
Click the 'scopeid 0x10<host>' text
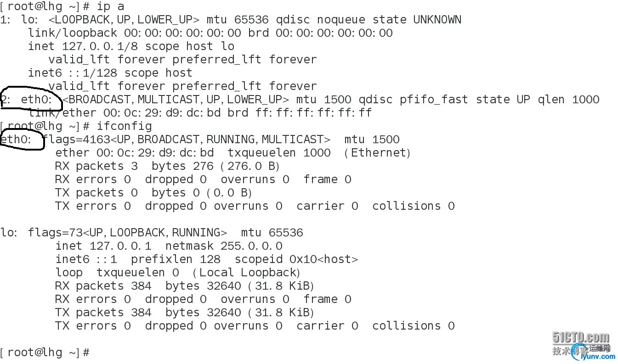[x=296, y=259]
